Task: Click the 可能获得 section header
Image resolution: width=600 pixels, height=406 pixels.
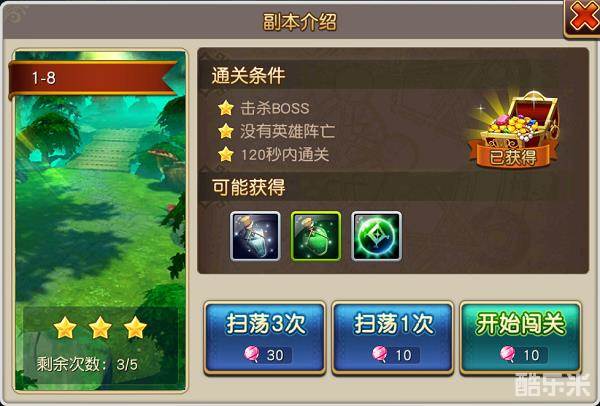Action: (x=249, y=188)
